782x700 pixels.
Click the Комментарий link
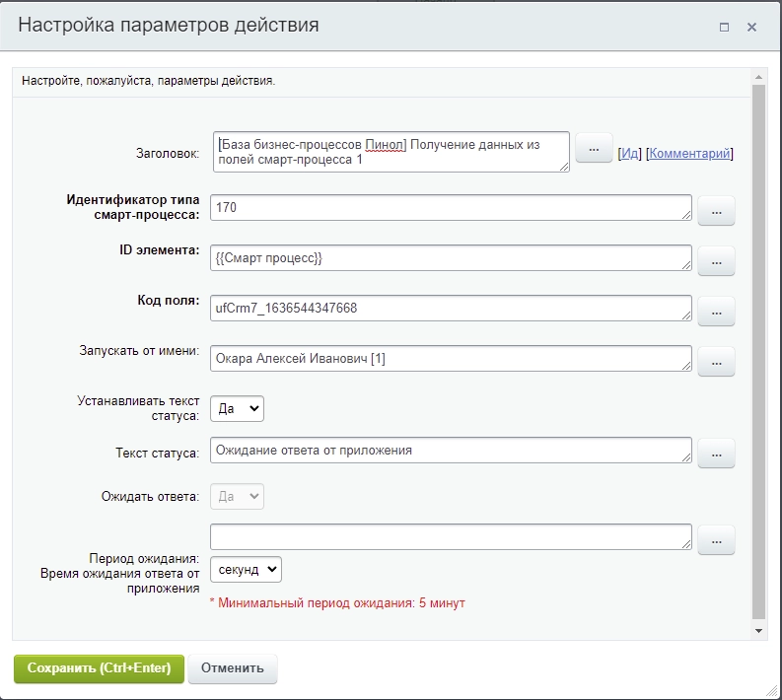[689, 154]
